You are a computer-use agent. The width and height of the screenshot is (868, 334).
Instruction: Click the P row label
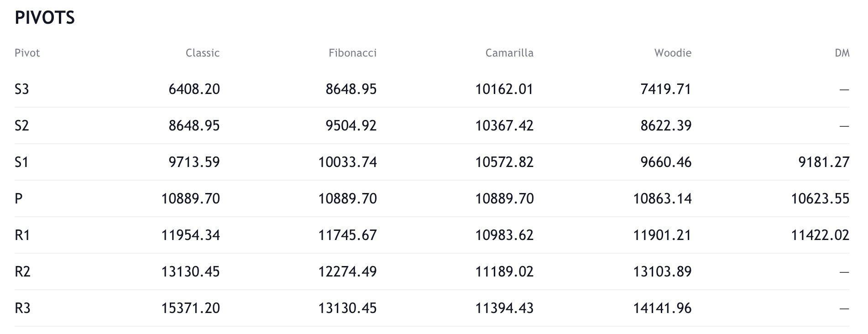pos(19,198)
